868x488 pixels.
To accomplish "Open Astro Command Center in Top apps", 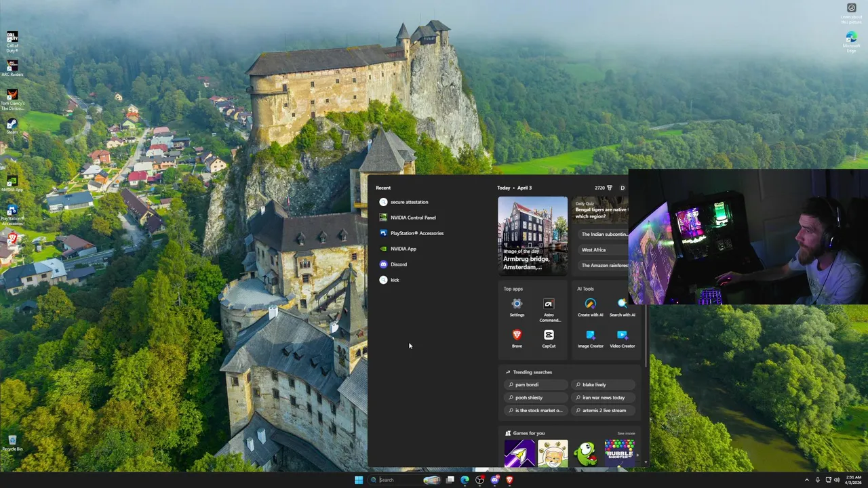I will 549,310.
